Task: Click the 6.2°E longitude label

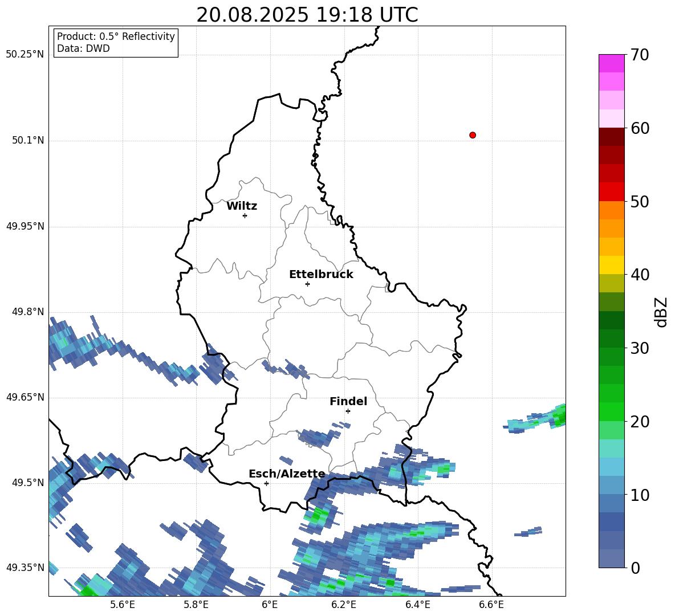Action: pyautogui.click(x=344, y=605)
